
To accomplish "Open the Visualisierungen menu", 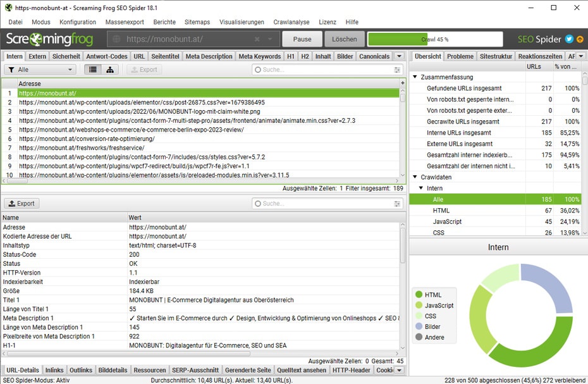I will pyautogui.click(x=242, y=22).
